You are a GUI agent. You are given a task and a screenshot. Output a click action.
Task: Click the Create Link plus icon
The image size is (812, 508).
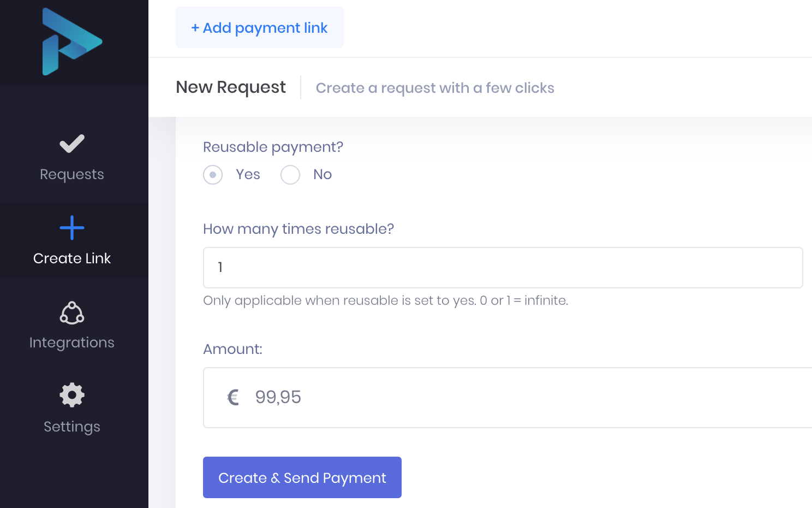pyautogui.click(x=72, y=228)
